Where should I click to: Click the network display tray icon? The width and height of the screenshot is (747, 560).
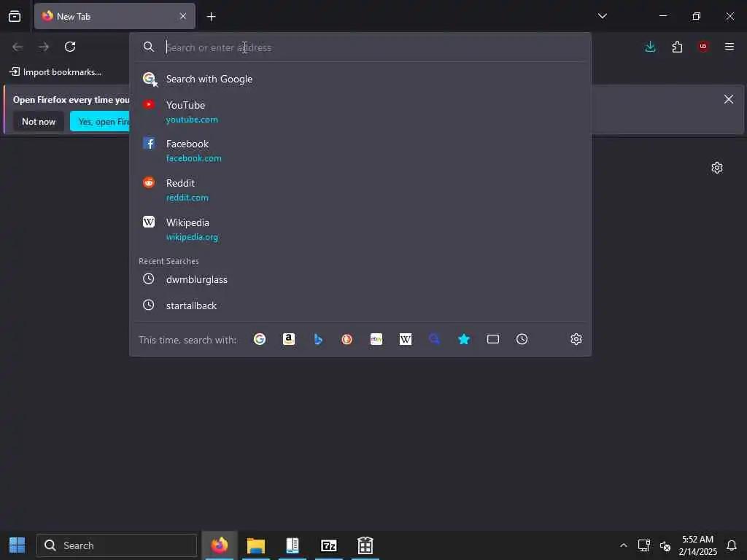click(643, 545)
